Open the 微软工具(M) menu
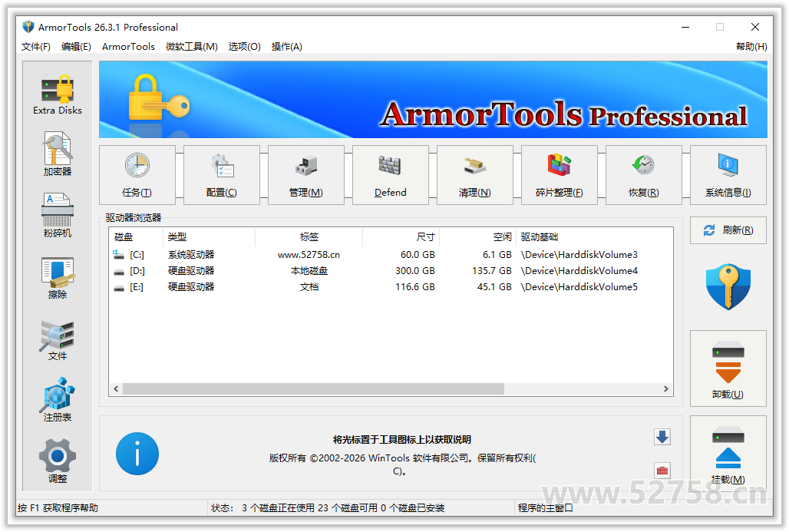 [192, 46]
